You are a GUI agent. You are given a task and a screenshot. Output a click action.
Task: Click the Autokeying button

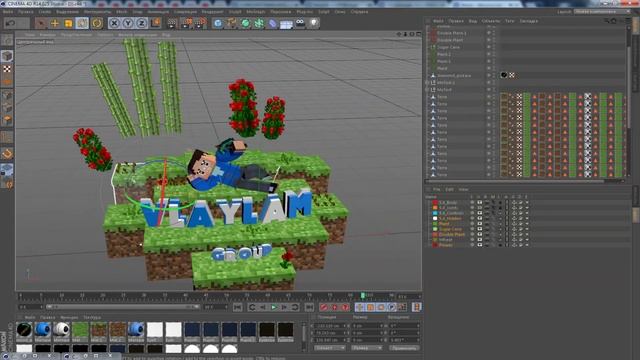point(335,307)
